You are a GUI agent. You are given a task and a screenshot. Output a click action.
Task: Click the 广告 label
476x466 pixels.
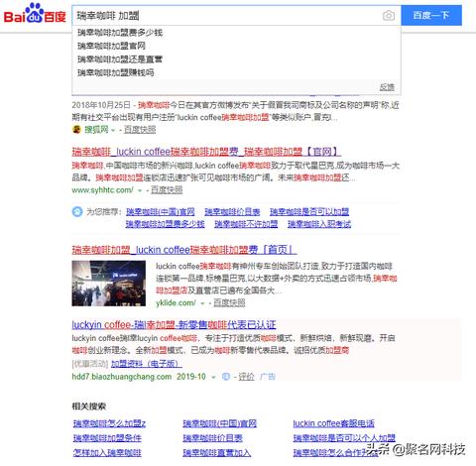click(268, 377)
